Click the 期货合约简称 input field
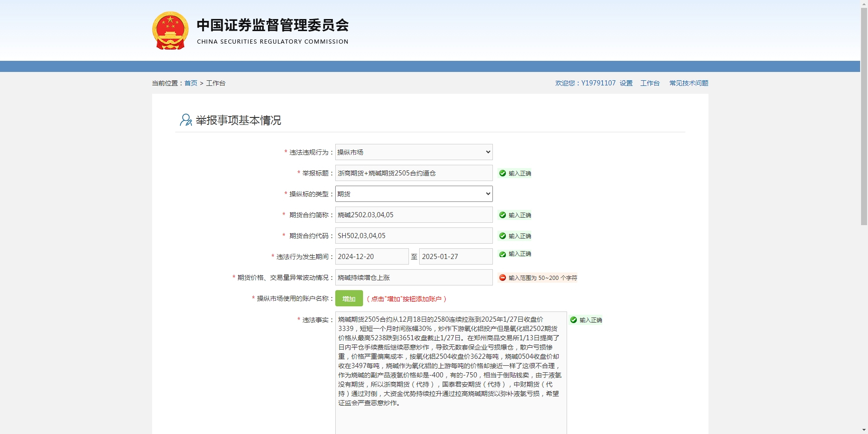 (414, 215)
